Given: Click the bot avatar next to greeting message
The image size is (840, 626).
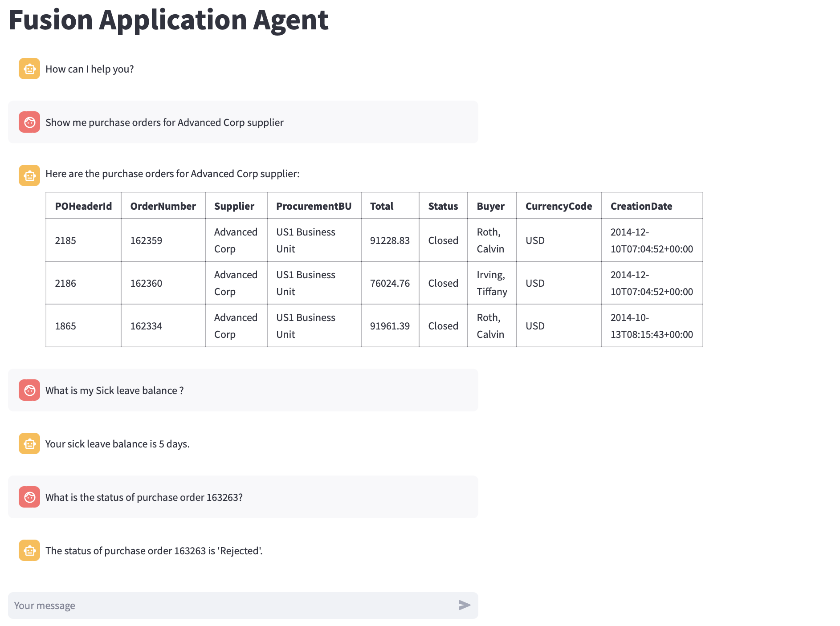Looking at the screenshot, I should (29, 69).
